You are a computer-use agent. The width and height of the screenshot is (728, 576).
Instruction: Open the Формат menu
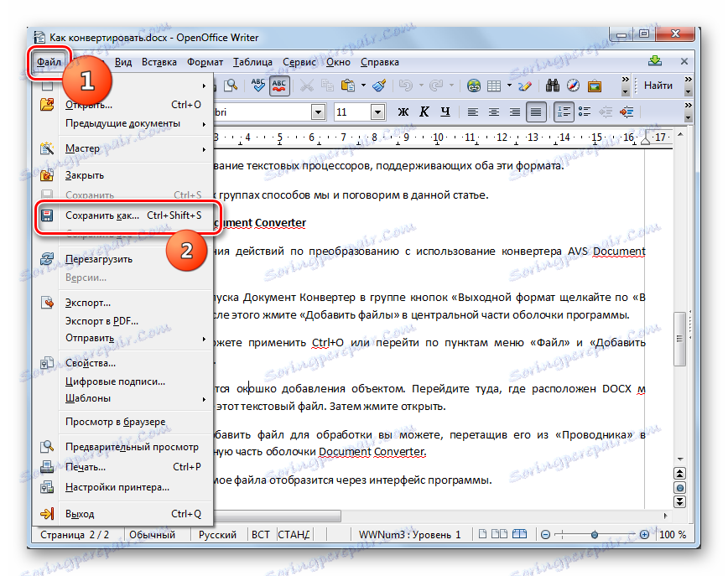[205, 62]
